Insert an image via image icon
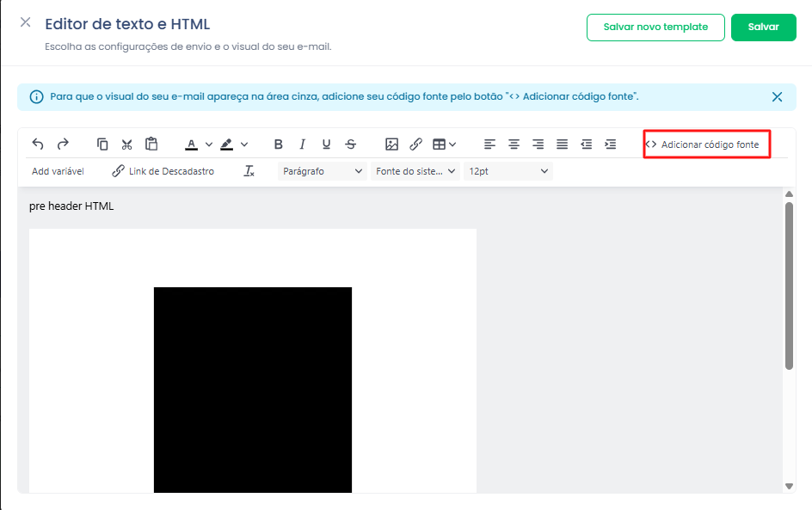The height and width of the screenshot is (510, 812). (391, 144)
